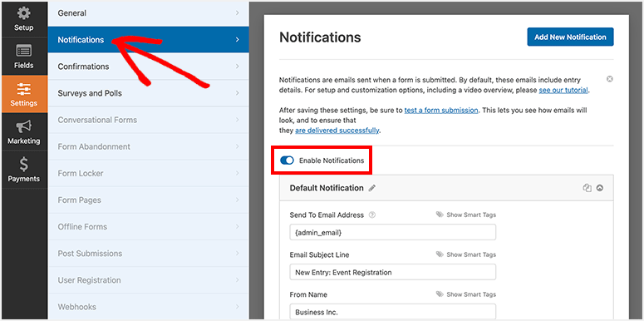644x321 pixels.
Task: Duplicate the Default Notification with copy icon
Action: point(587,188)
